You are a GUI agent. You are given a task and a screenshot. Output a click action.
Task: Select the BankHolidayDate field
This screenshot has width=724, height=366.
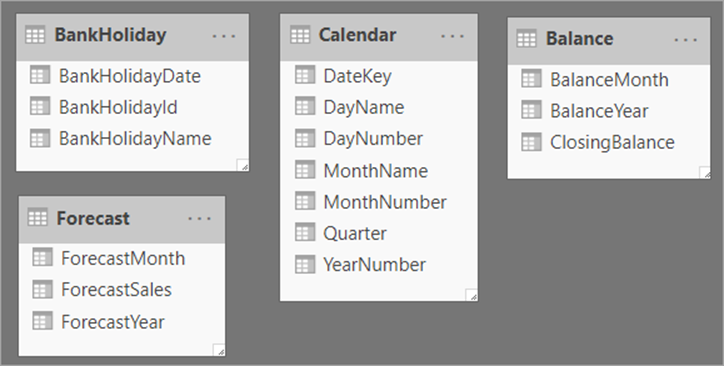tap(133, 76)
